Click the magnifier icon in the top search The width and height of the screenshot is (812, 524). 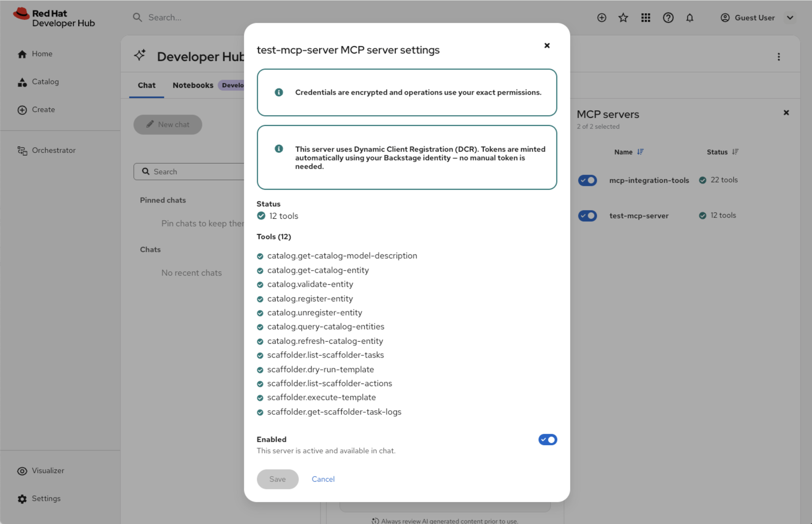(137, 17)
